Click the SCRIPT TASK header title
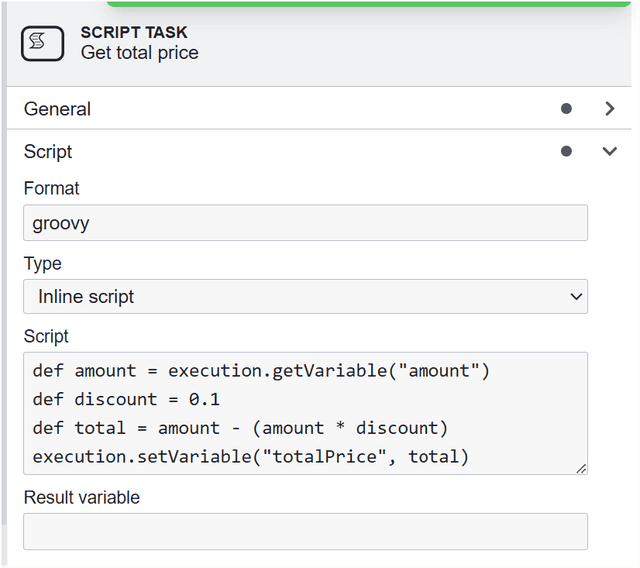 [x=134, y=32]
